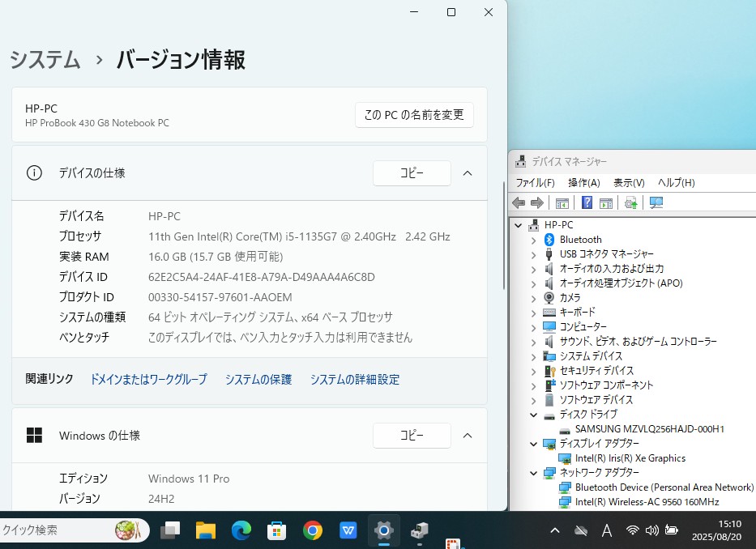Toggle the console tree pane icon in Device Manager
The width and height of the screenshot is (756, 549).
(562, 203)
